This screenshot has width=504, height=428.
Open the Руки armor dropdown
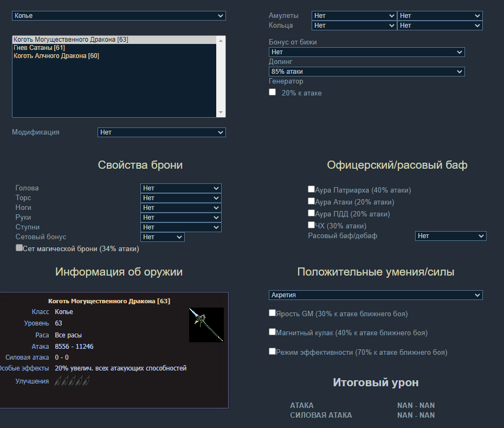tap(180, 217)
